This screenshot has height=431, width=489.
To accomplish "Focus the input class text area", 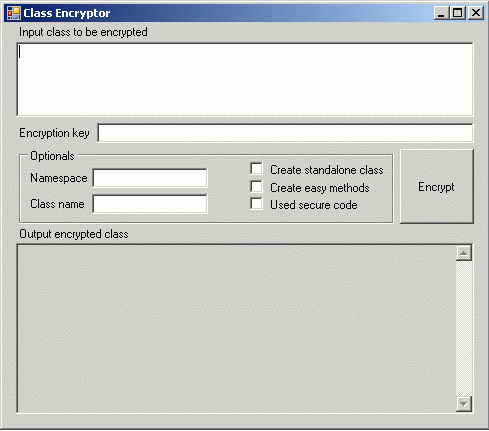I will [x=245, y=79].
